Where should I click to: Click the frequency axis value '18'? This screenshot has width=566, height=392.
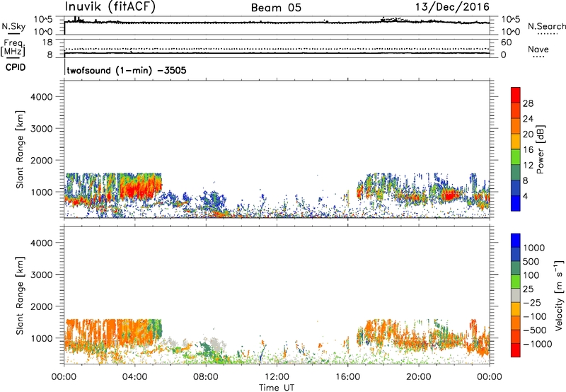47,42
